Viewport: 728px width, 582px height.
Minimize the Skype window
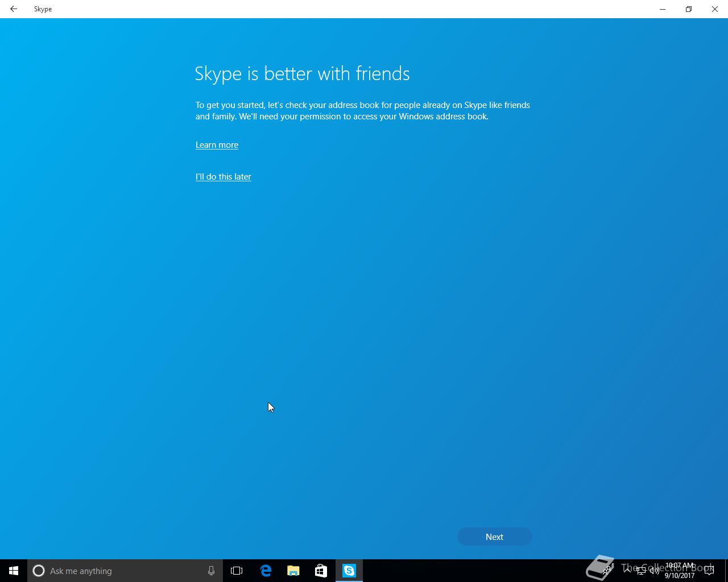663,9
